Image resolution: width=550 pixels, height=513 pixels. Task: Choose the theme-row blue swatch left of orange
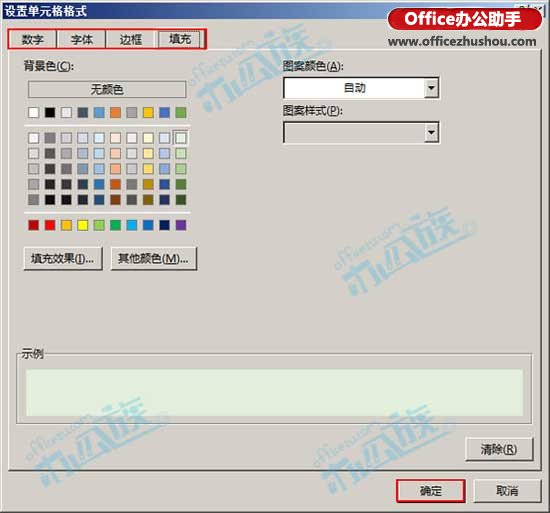[99, 113]
